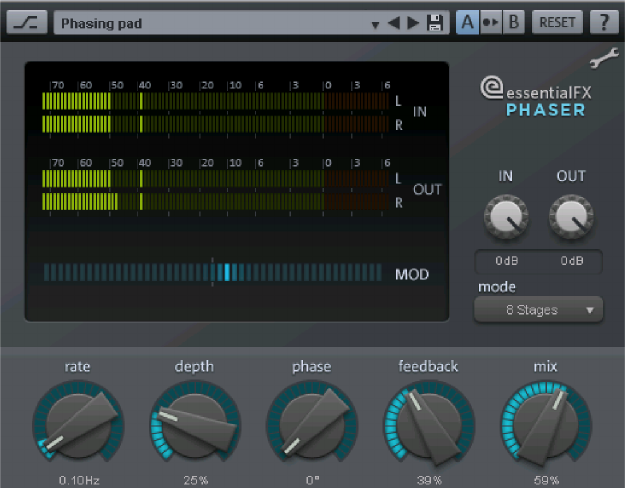Click the IN gain value 0dB
This screenshot has width=625, height=488.
pos(507,261)
